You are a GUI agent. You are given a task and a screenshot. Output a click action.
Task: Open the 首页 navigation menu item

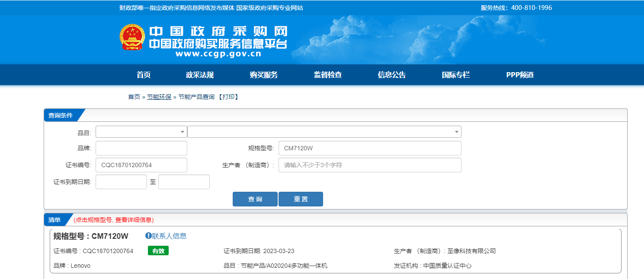144,75
